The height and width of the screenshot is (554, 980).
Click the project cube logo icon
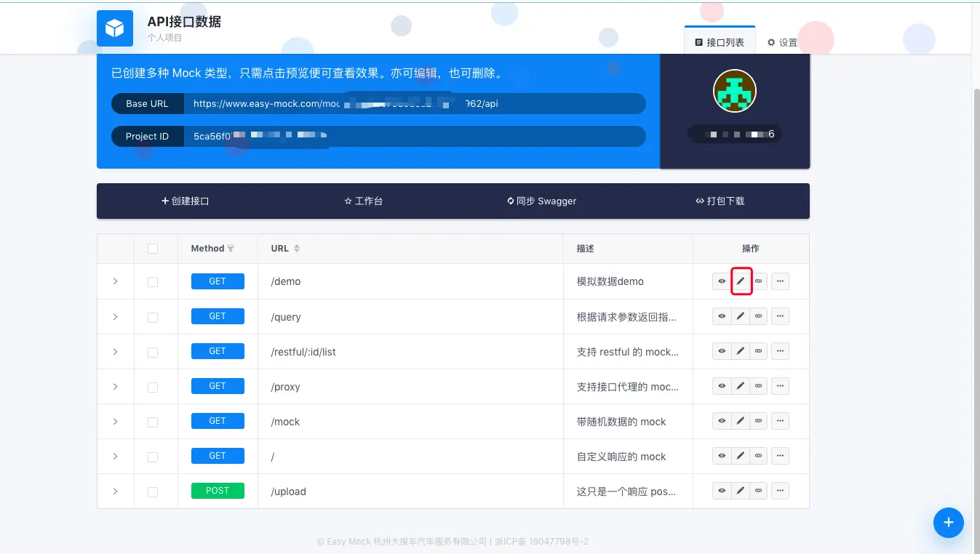point(114,28)
